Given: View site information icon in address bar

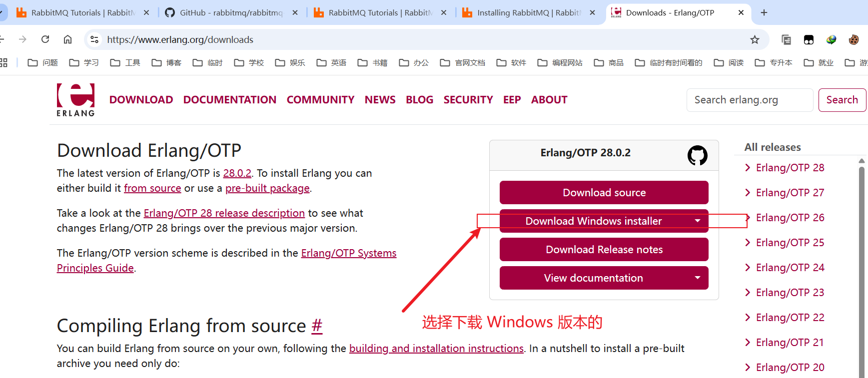Looking at the screenshot, I should point(94,39).
